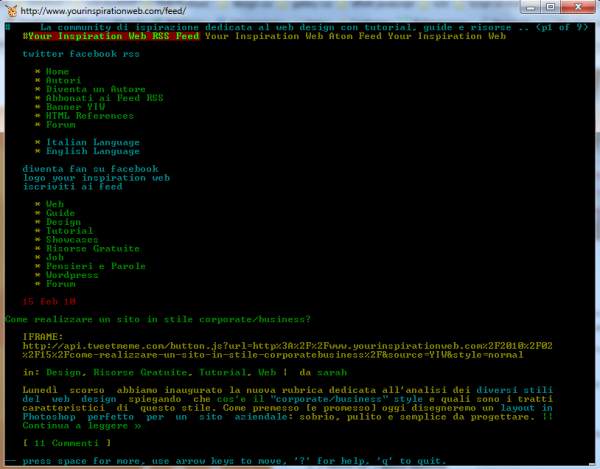Open the twitter link
This screenshot has width=600, height=469.
tap(43, 54)
